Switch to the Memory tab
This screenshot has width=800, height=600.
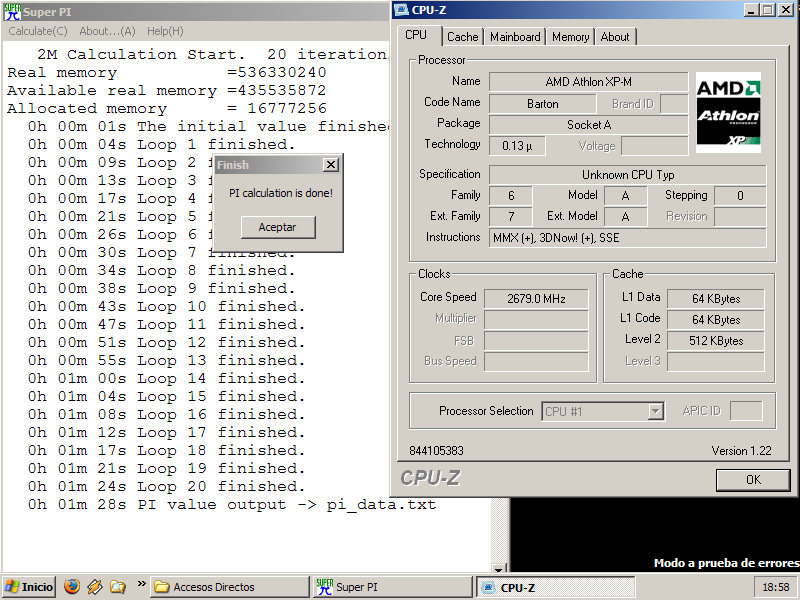570,37
